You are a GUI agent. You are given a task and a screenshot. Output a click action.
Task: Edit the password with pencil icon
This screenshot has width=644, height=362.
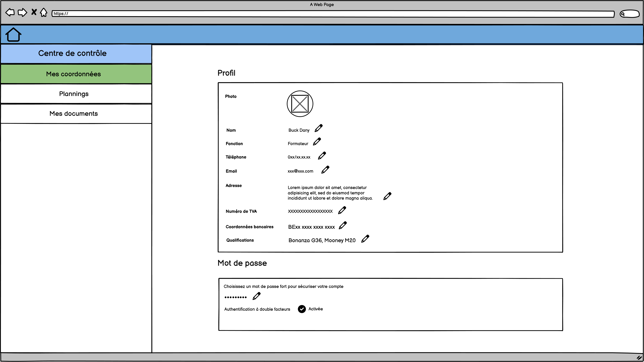pyautogui.click(x=256, y=296)
